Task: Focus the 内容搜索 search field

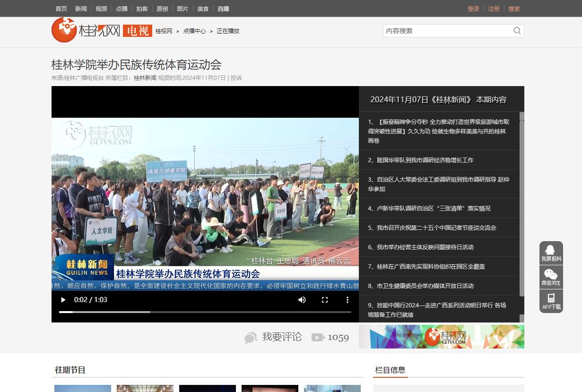Action: tap(447, 31)
